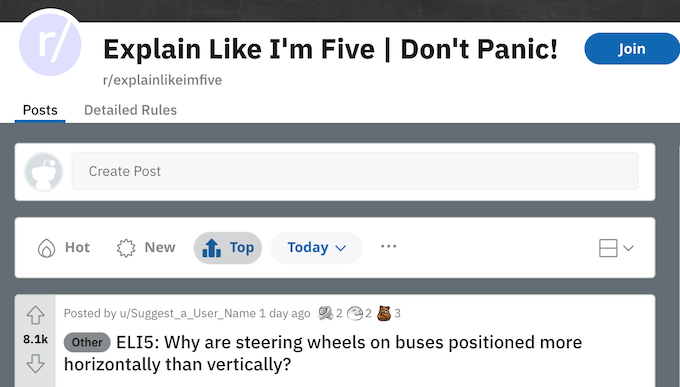680x387 pixels.
Task: Click the Create Post input field
Action: click(x=355, y=171)
